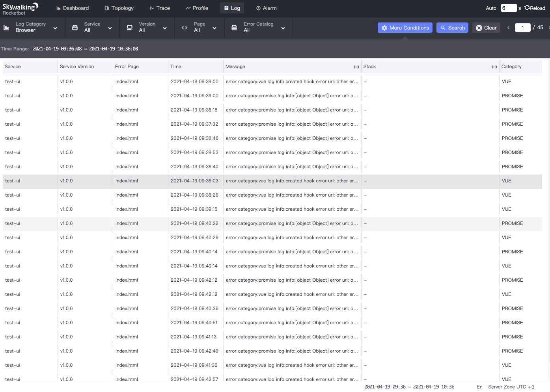Image resolution: width=550 pixels, height=392 pixels.
Task: Click the Log Category chart icon
Action: pyautogui.click(x=6, y=28)
